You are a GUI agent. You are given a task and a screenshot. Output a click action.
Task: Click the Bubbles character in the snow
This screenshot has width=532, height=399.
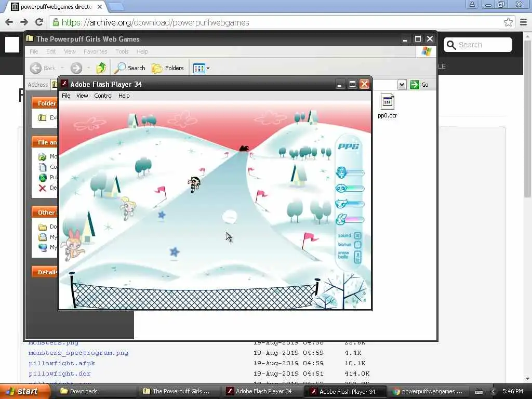(128, 208)
